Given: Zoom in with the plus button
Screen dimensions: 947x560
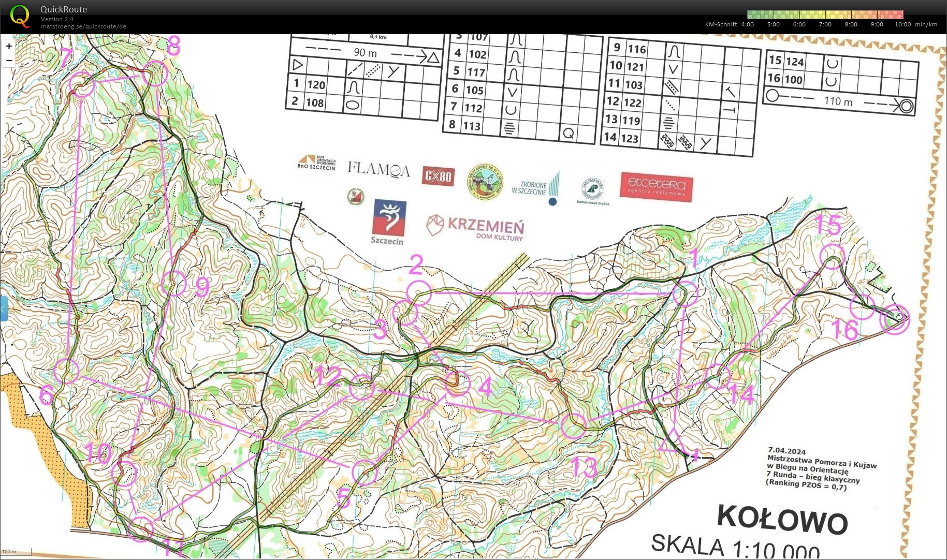Looking at the screenshot, I should (x=9, y=47).
